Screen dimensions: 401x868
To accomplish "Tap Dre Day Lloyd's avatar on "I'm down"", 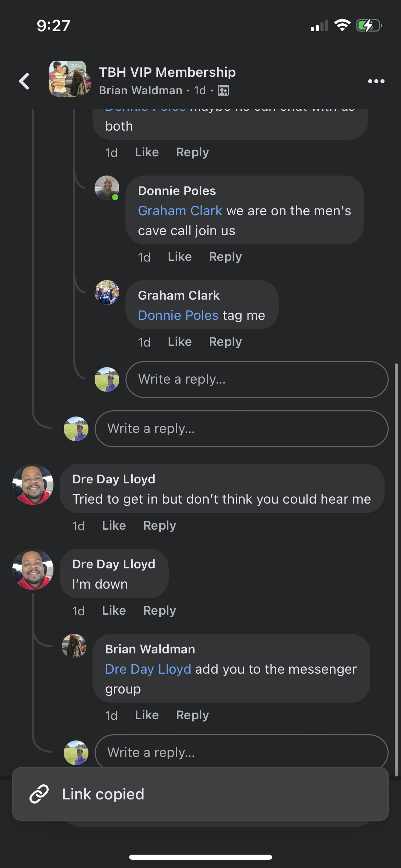I will (x=33, y=569).
